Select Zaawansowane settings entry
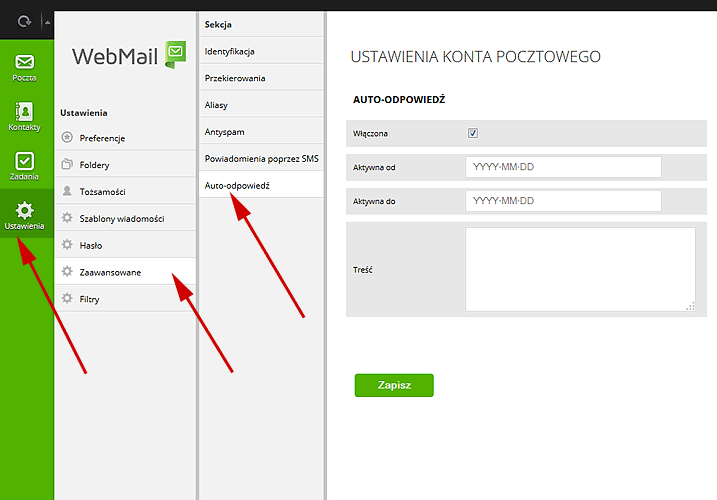 coord(125,272)
